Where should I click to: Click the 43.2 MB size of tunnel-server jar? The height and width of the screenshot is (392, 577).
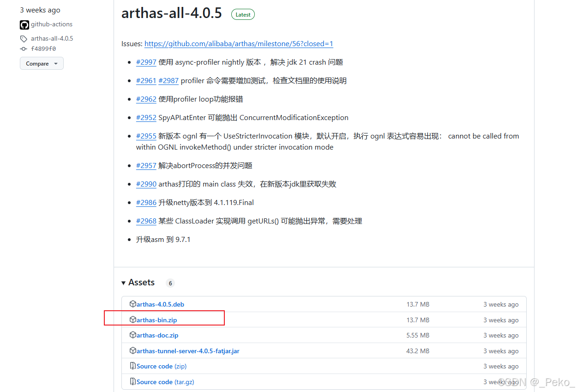418,351
